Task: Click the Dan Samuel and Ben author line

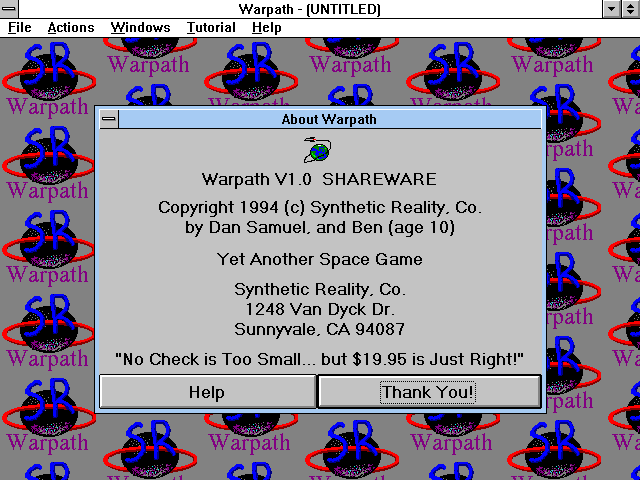Action: pyautogui.click(x=319, y=228)
